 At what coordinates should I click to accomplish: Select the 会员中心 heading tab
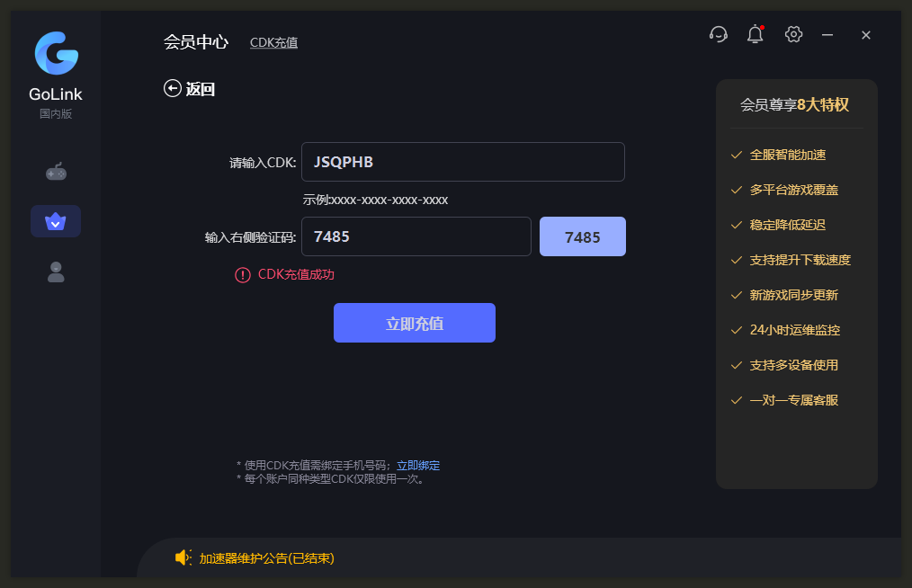(196, 42)
